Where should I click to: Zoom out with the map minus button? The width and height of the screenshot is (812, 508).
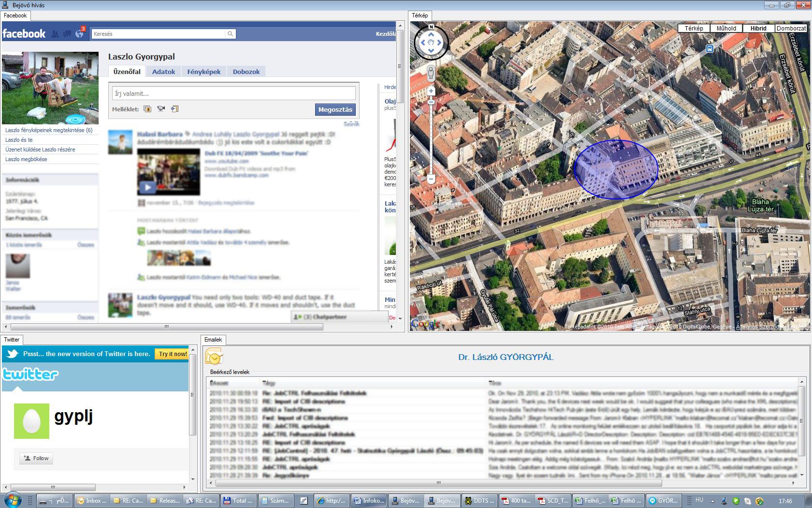click(431, 179)
